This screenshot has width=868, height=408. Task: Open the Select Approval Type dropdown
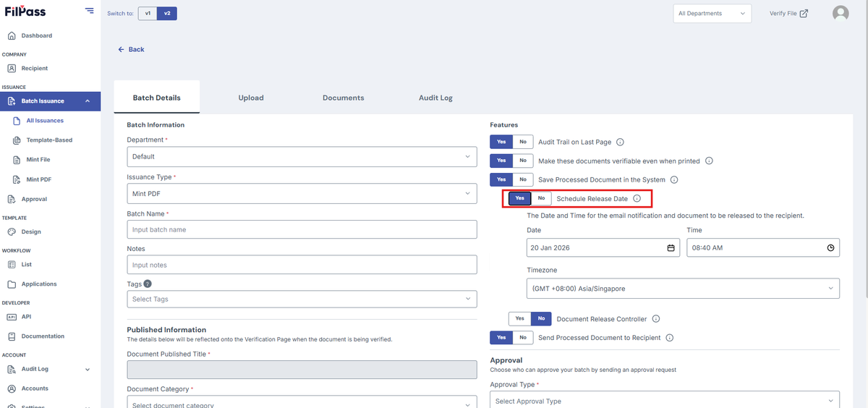(665, 401)
